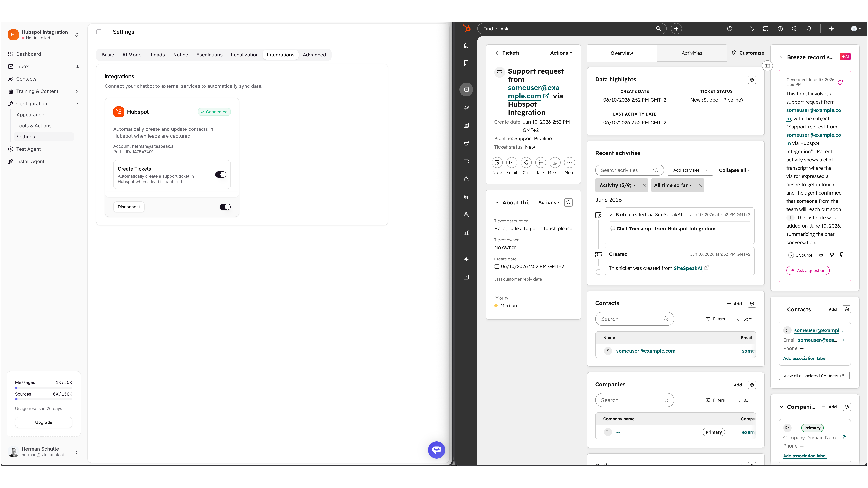Create an Email from the ticket
The image size is (868, 488).
click(x=512, y=163)
